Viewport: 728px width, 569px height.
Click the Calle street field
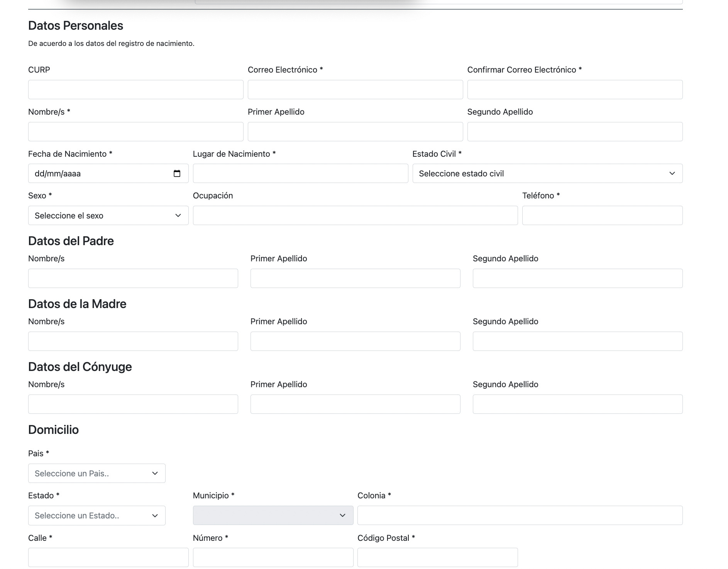(108, 557)
